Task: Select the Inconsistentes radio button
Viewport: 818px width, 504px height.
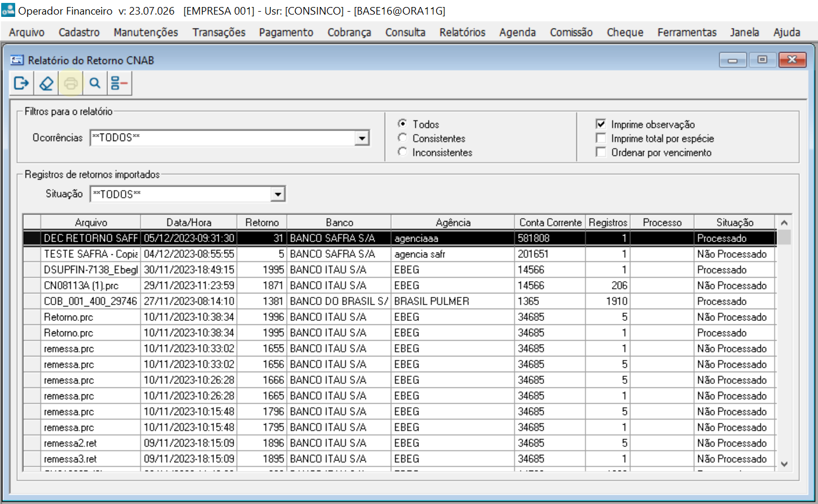Action: point(402,152)
